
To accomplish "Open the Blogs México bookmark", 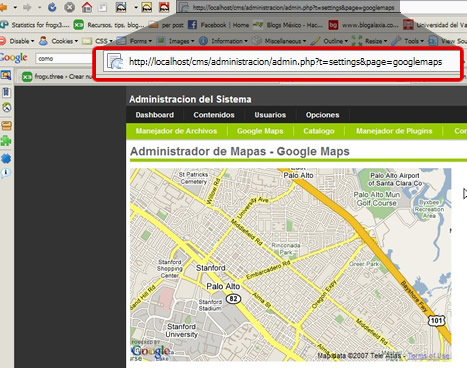I will pos(288,25).
